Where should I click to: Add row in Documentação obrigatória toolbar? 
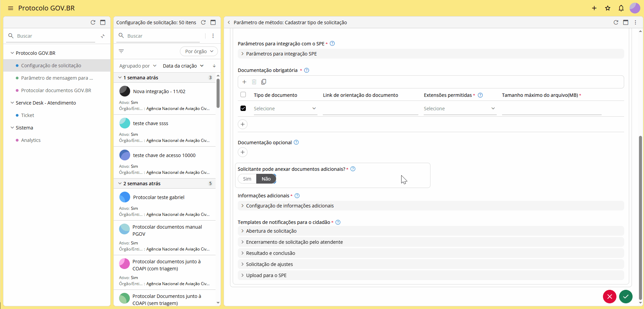pos(244,82)
